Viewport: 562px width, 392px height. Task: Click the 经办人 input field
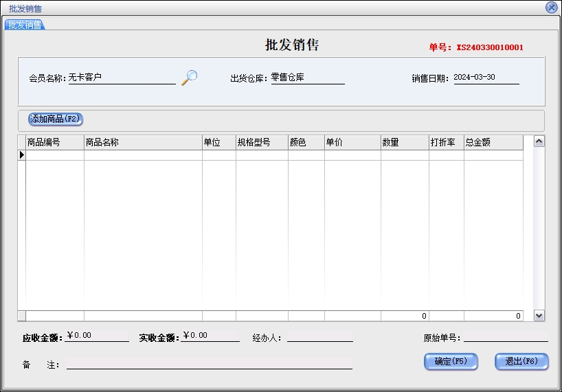[319, 337]
